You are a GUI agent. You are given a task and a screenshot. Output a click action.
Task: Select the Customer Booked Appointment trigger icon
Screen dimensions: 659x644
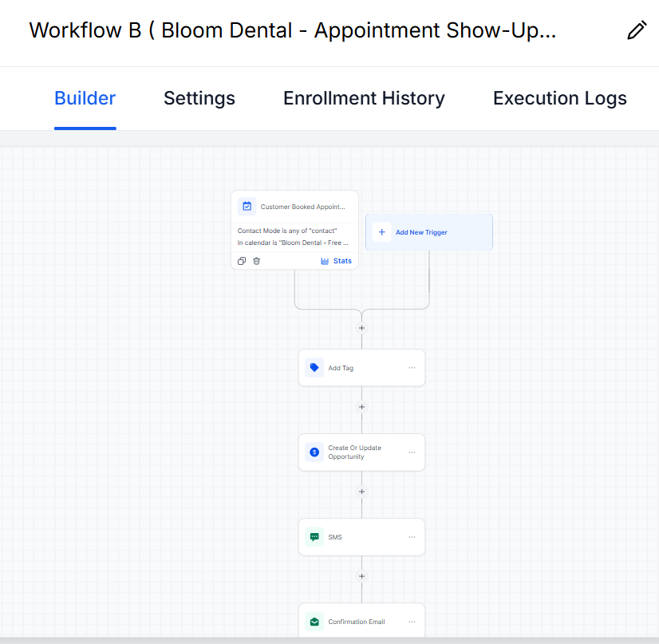247,207
